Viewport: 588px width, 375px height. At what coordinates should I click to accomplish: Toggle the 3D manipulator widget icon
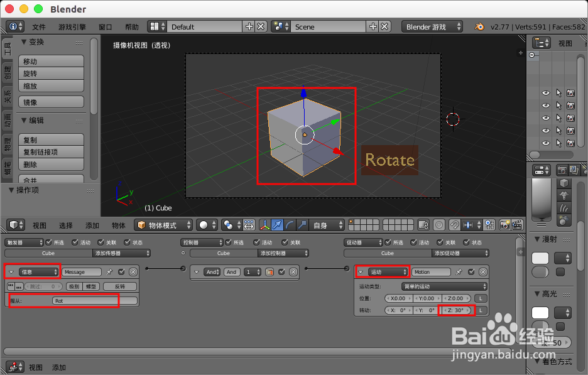(x=264, y=225)
